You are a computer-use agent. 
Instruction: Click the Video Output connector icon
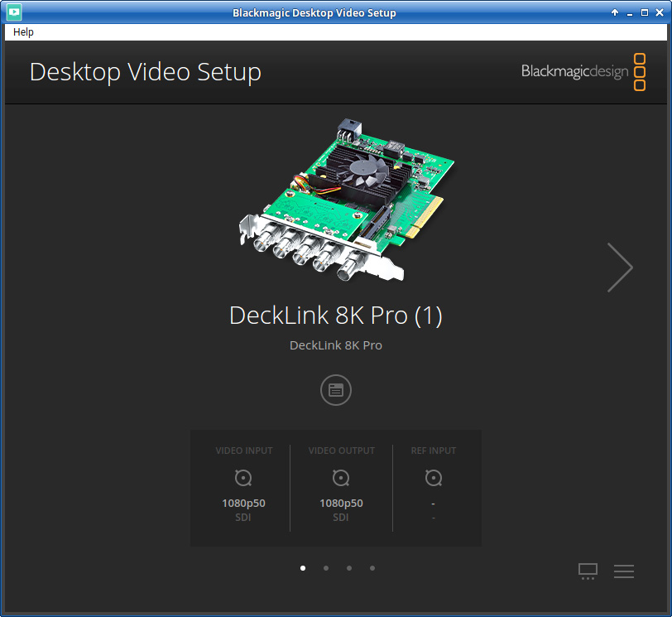click(341, 478)
